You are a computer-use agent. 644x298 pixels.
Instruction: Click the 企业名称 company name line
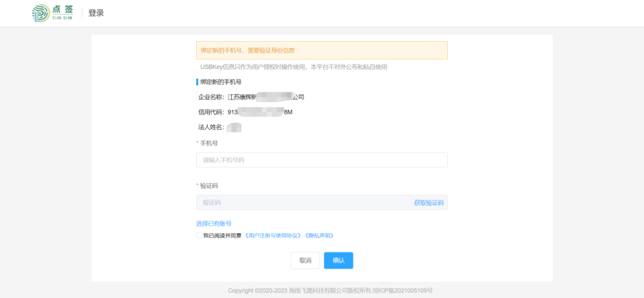251,97
